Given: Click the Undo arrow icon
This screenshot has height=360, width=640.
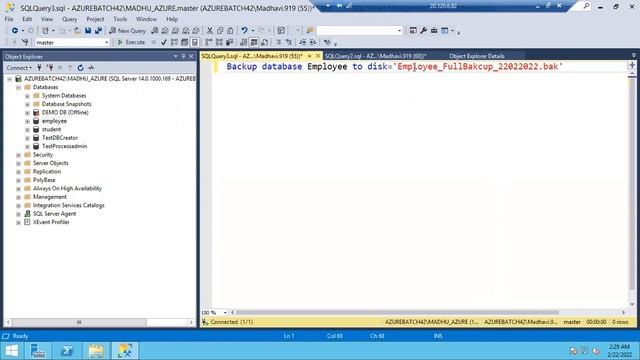Looking at the screenshot, I should pyautogui.click(x=244, y=31).
